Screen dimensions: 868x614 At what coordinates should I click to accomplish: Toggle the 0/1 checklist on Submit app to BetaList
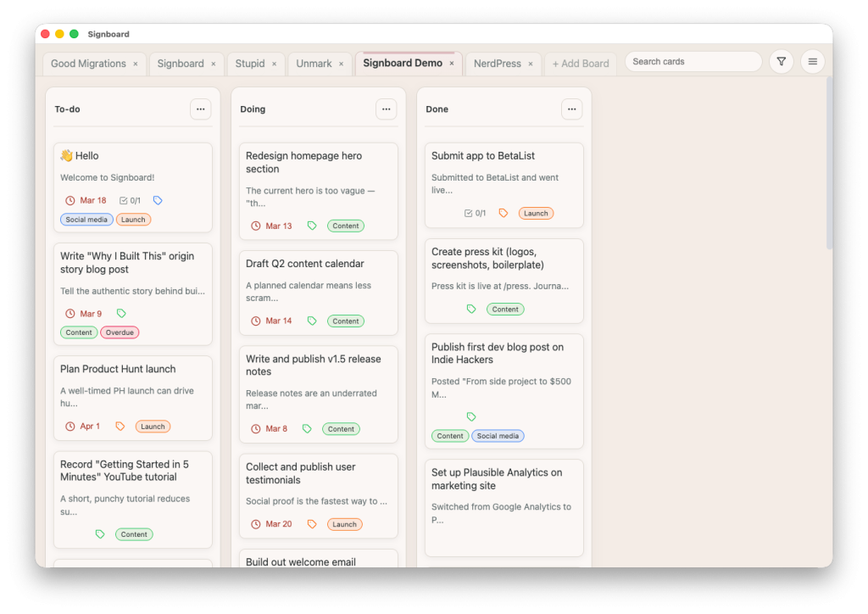click(x=476, y=214)
